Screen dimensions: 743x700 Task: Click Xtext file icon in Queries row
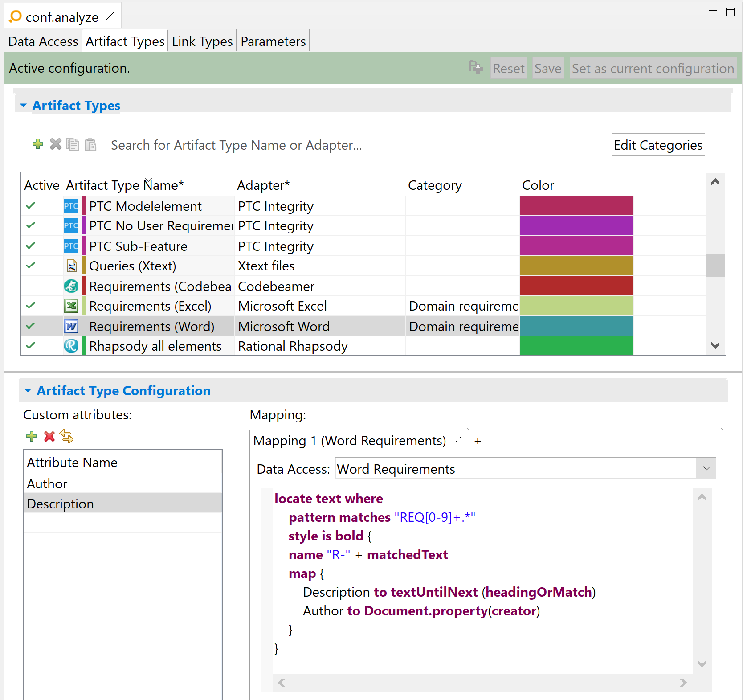pos(71,266)
